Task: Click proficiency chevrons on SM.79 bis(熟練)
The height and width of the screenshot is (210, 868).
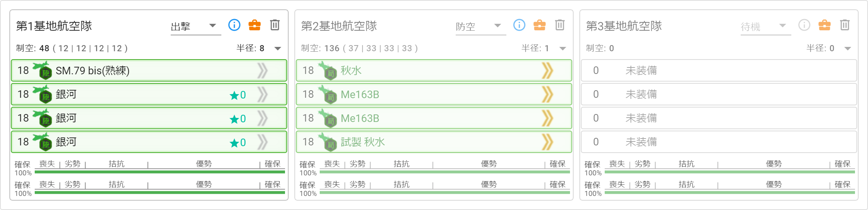Action: [x=263, y=70]
